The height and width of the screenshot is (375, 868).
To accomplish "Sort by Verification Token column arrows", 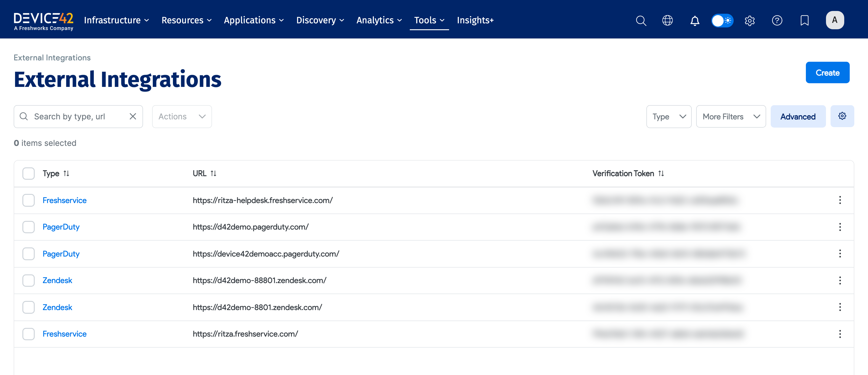I will pos(661,173).
